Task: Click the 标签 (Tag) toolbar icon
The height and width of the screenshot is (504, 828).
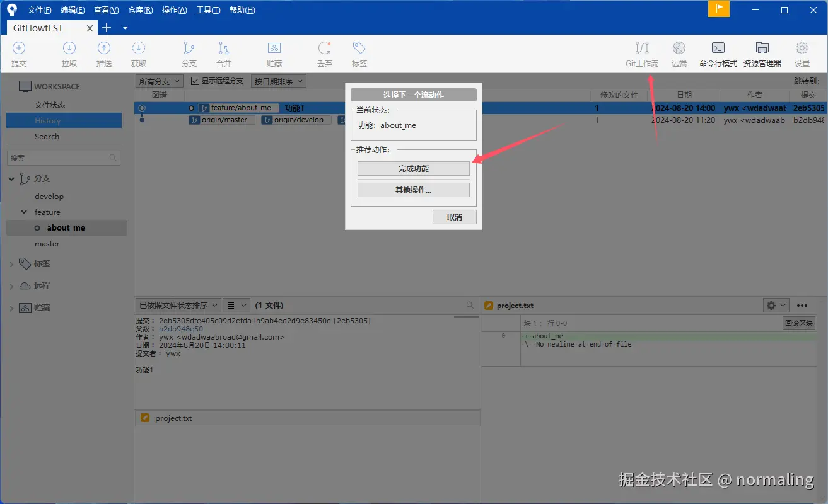Action: click(359, 48)
